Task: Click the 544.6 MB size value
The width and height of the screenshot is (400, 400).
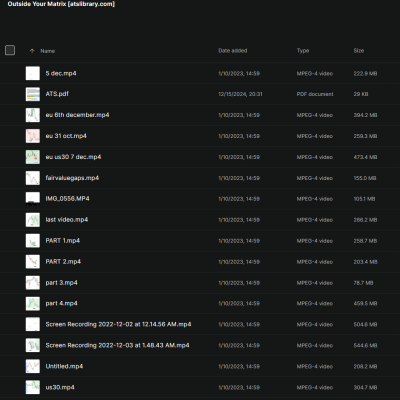Action: pos(365,345)
